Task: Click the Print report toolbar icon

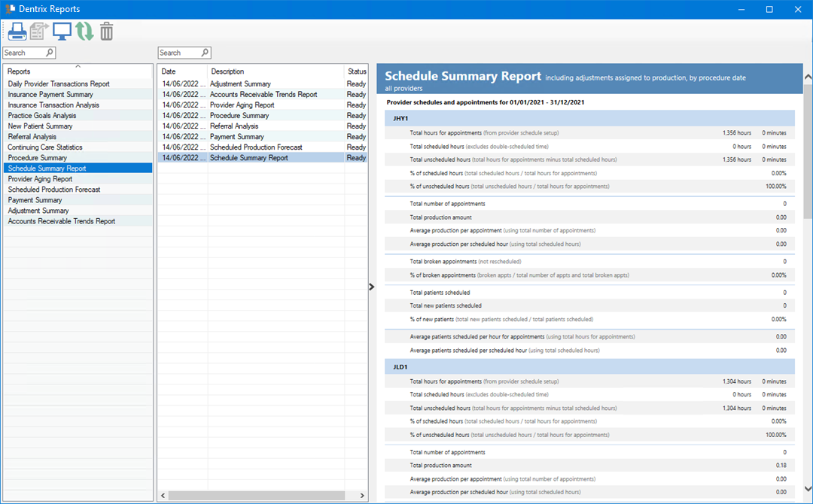Action: click(17, 32)
